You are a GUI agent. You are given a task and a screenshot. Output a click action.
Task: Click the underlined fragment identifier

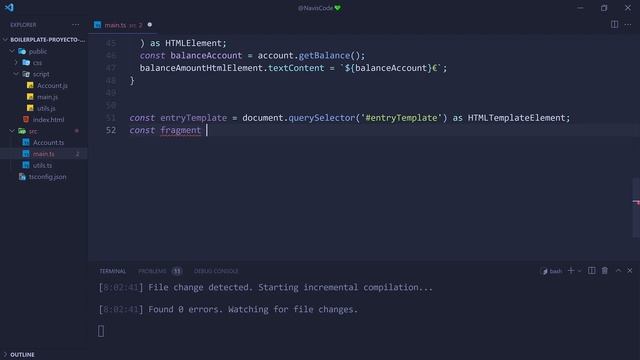point(180,130)
